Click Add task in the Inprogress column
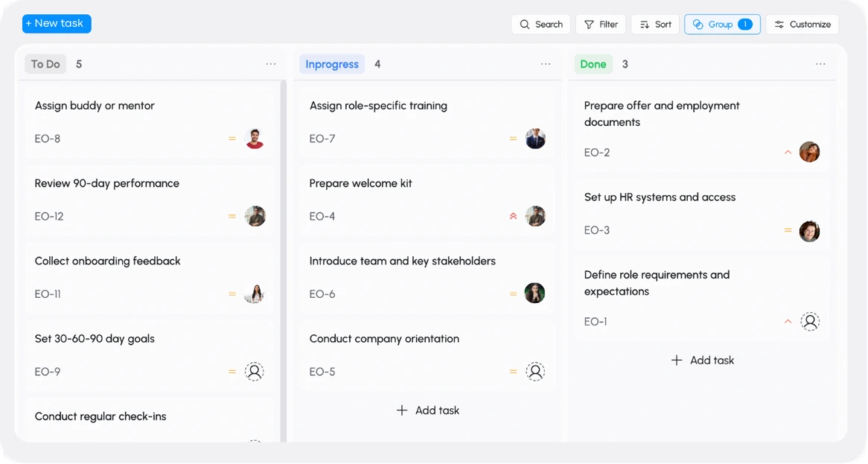 [x=428, y=410]
